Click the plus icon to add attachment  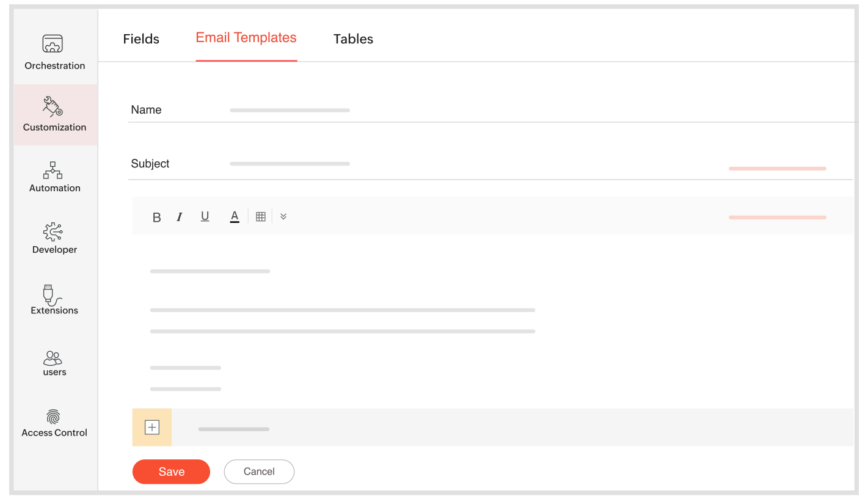(x=152, y=428)
